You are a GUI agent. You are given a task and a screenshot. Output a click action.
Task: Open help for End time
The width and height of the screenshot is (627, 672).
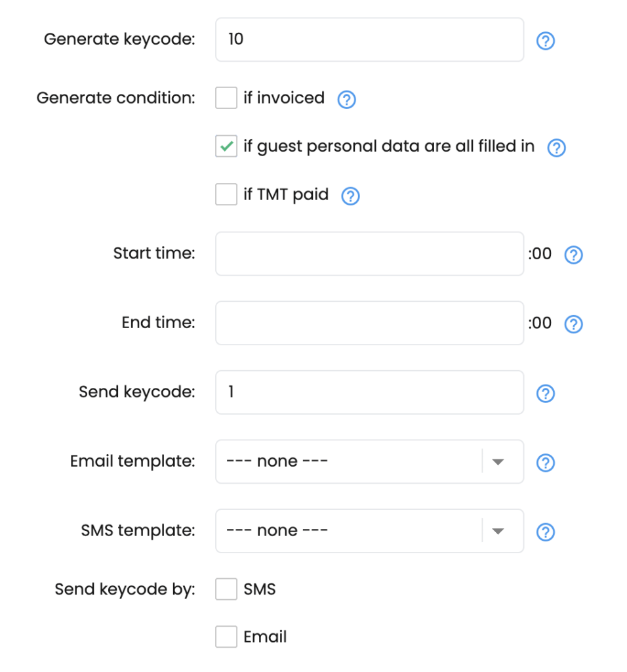[573, 324]
